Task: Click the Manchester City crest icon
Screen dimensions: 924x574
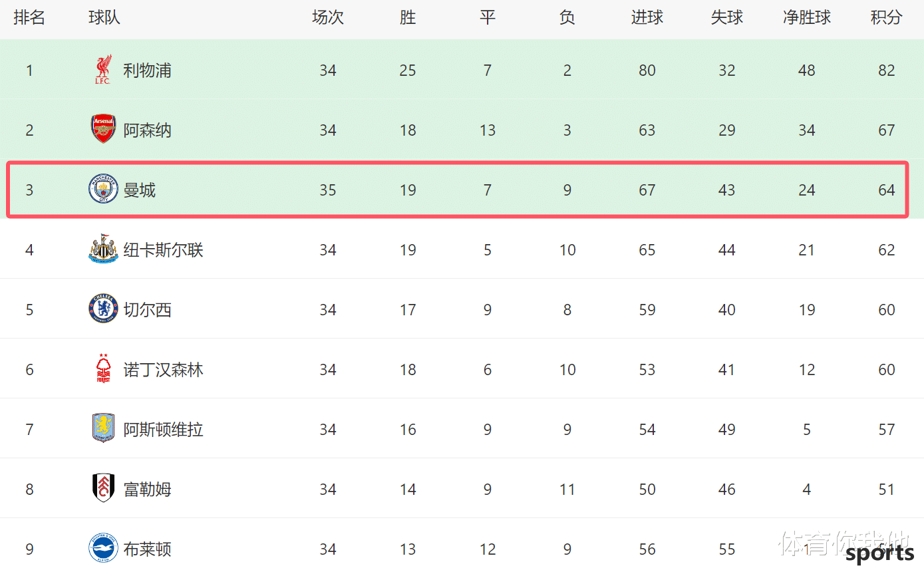Action: pyautogui.click(x=103, y=190)
